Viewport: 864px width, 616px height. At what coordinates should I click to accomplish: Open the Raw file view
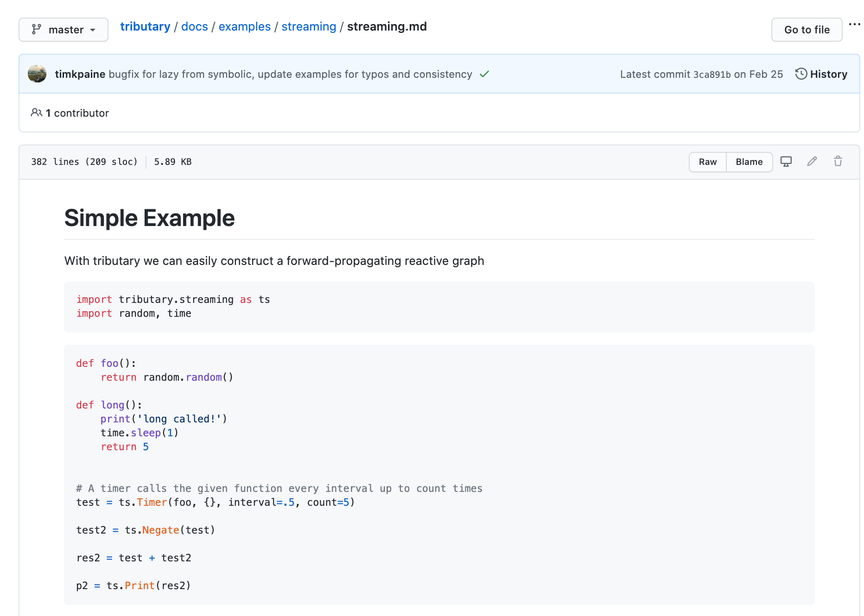point(708,162)
